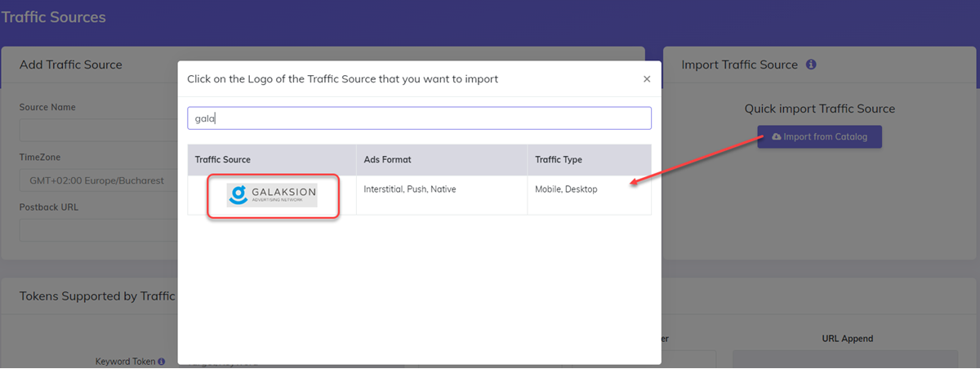Screen dimensions: 980x369
Task: Click the Galaksion logo to import it
Action: tap(272, 195)
